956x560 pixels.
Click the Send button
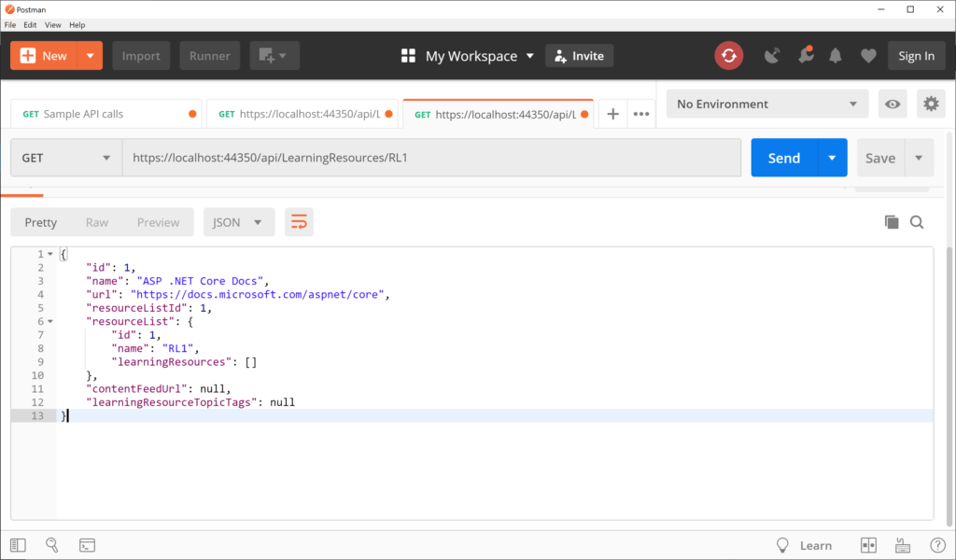(784, 158)
